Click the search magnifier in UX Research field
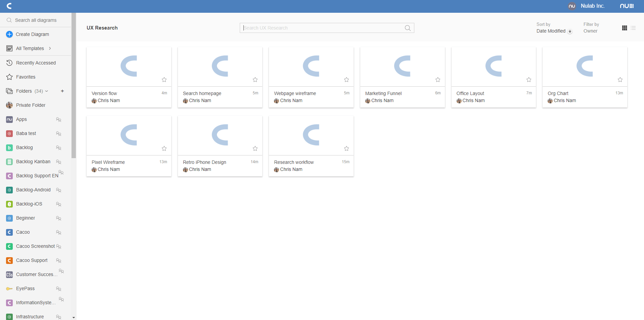Screen dimensions: 644x320 (408, 28)
